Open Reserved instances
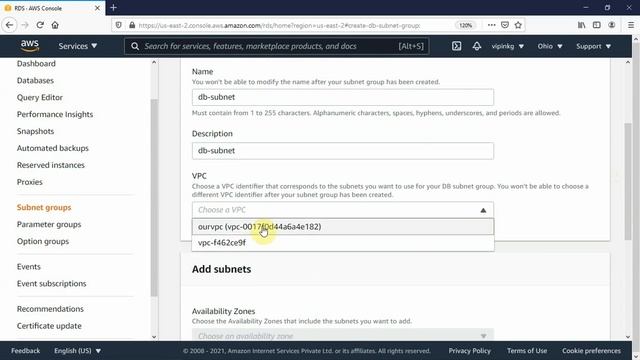The height and width of the screenshot is (360, 640). (51, 165)
